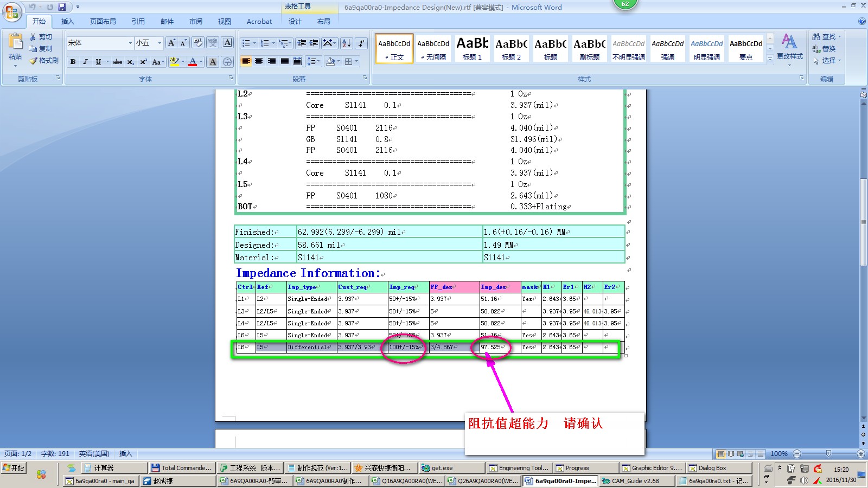The height and width of the screenshot is (488, 868).
Task: Click the Phonetic Guide (wén) icon
Action: click(x=213, y=43)
